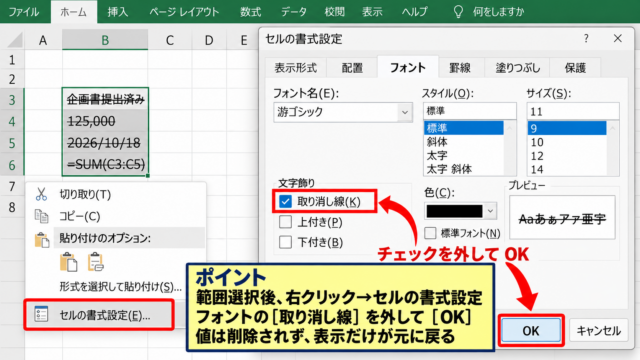This screenshot has width=640, height=360.
Task: Switch to the 配置 dialog tab
Action: [x=352, y=68]
